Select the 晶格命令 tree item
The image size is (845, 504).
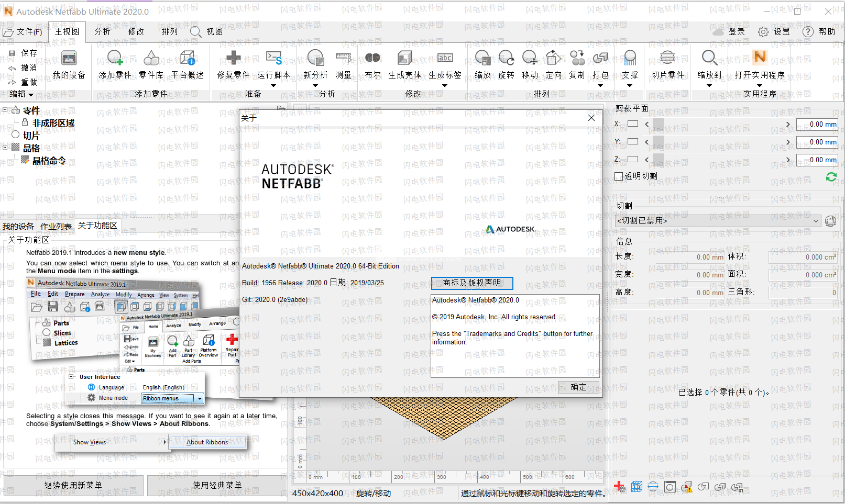pyautogui.click(x=49, y=161)
